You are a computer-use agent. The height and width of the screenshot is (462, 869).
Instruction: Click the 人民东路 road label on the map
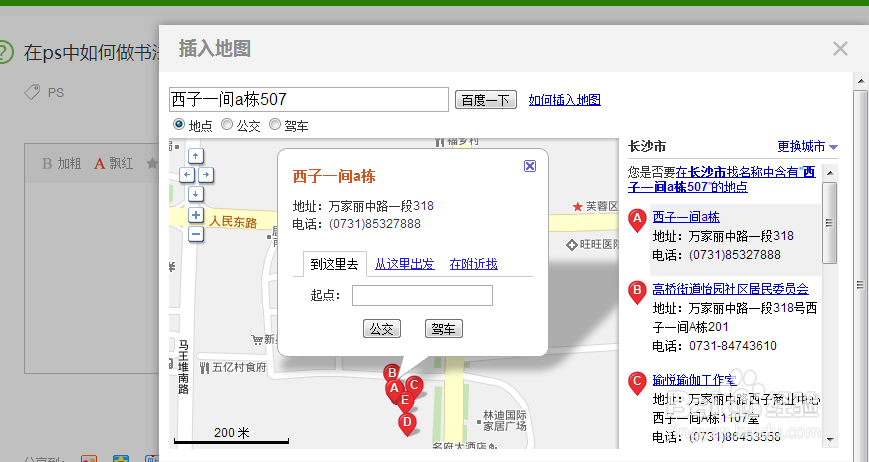pos(233,222)
